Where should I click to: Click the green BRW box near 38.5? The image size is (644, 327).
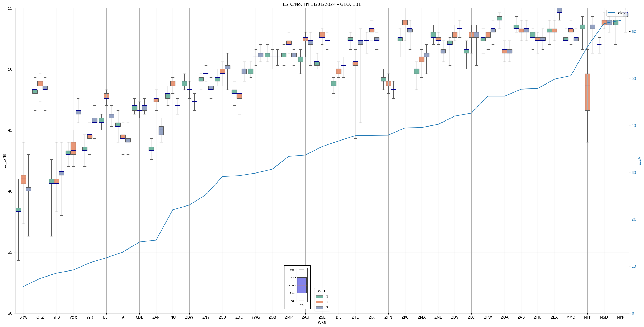pos(18,210)
